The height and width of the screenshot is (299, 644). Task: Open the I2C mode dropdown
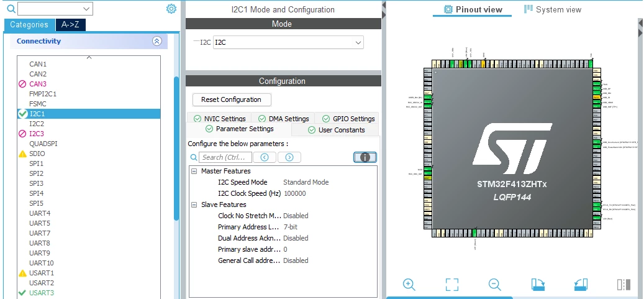[358, 42]
